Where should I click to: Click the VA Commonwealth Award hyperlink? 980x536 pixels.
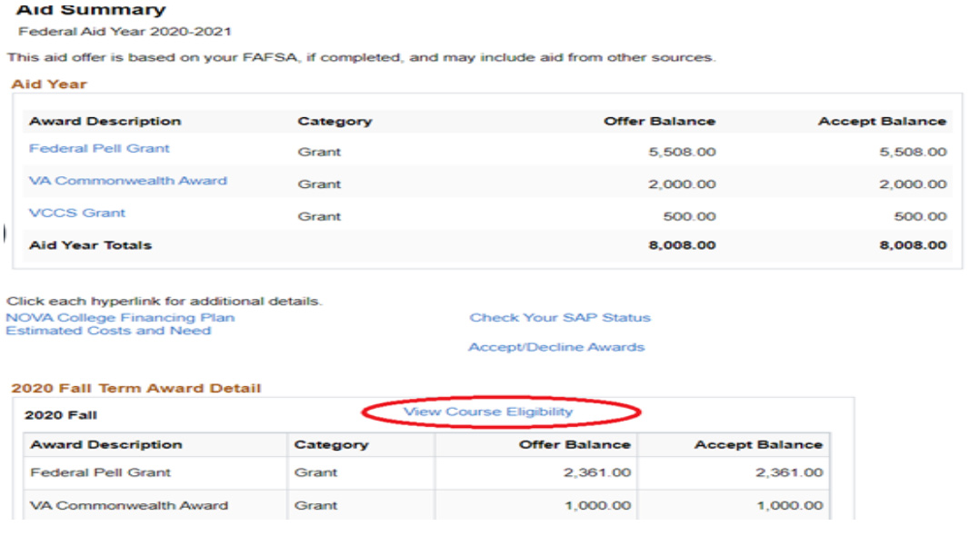point(128,181)
